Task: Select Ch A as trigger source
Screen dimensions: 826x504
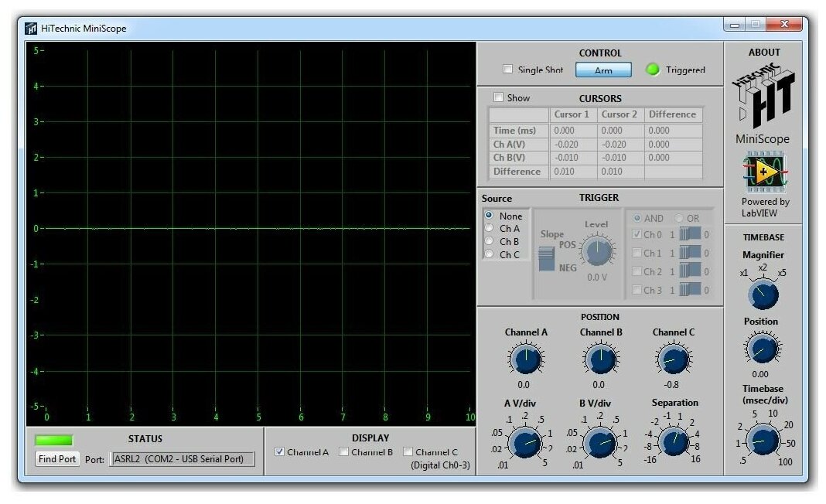Action: 489,228
